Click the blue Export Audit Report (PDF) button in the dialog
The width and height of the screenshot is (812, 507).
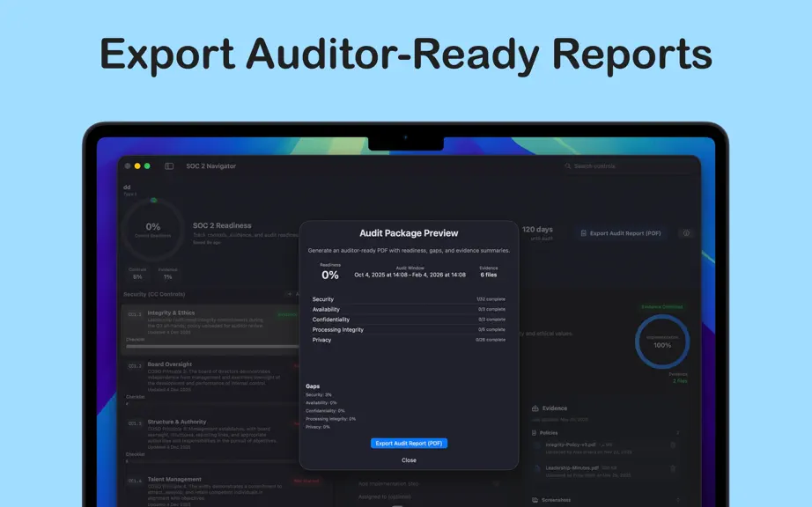coord(409,444)
